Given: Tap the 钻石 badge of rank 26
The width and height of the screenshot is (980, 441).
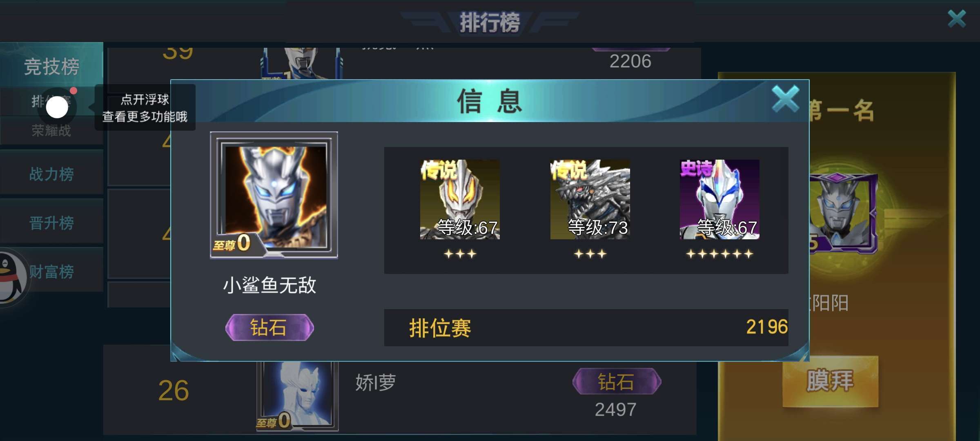Looking at the screenshot, I should point(617,381).
